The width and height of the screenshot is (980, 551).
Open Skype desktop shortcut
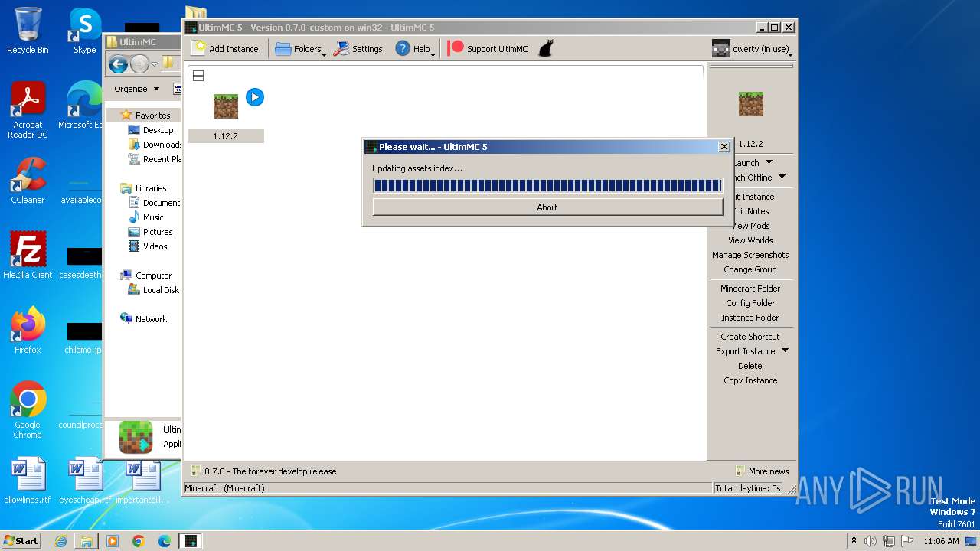click(84, 31)
